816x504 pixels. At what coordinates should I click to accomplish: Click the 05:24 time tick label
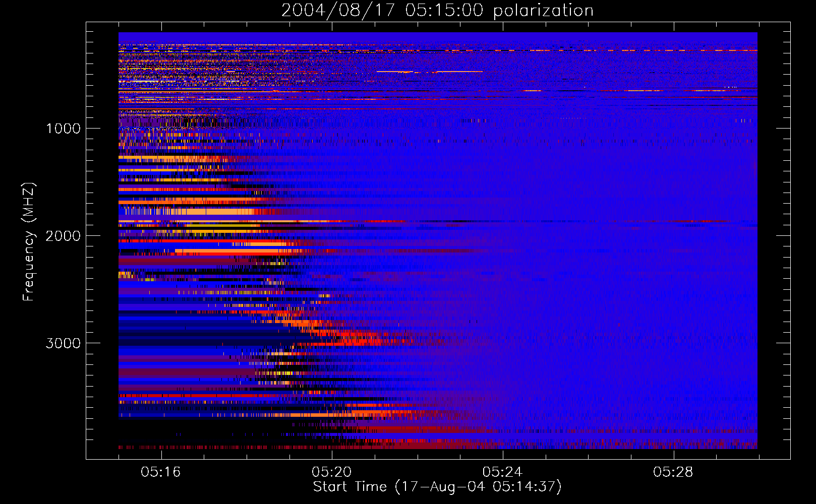click(x=502, y=472)
